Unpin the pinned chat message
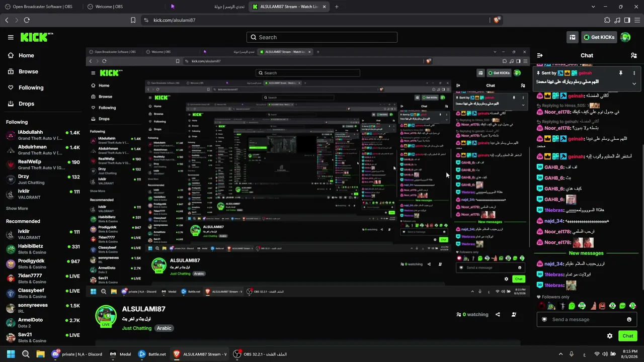The width and height of the screenshot is (644, 362). [620, 73]
